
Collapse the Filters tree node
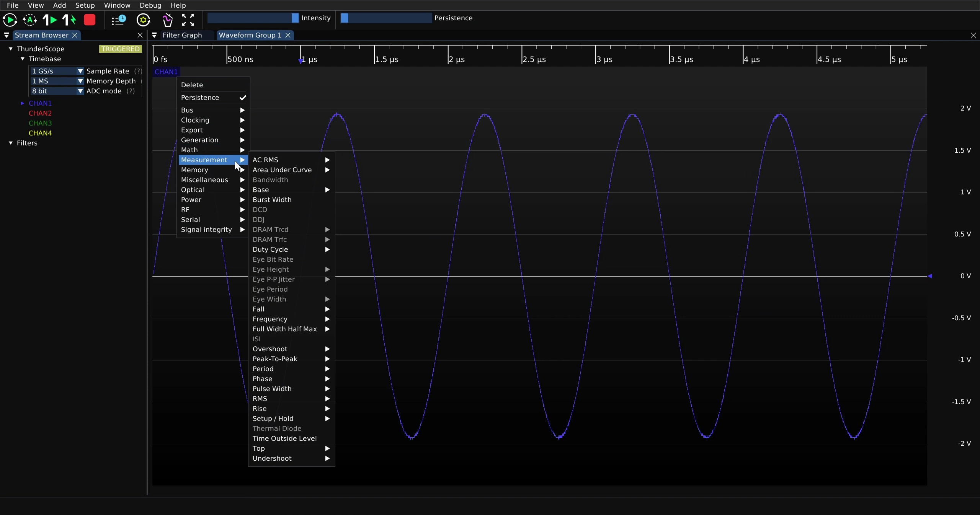pos(11,143)
